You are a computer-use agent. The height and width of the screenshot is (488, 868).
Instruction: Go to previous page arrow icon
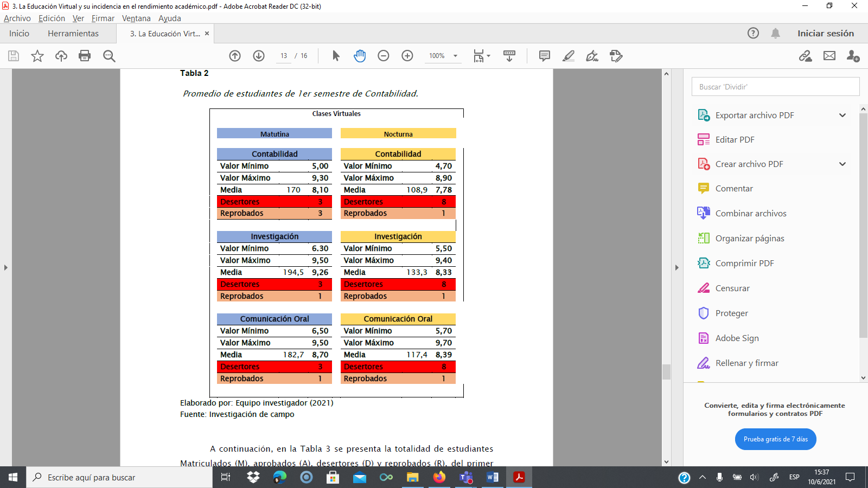[x=235, y=56]
